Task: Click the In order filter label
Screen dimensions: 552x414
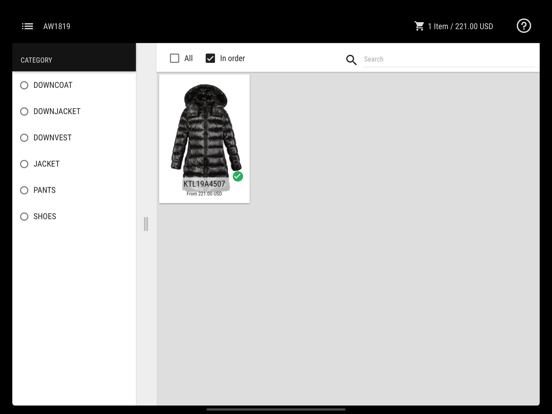Action: [x=232, y=58]
